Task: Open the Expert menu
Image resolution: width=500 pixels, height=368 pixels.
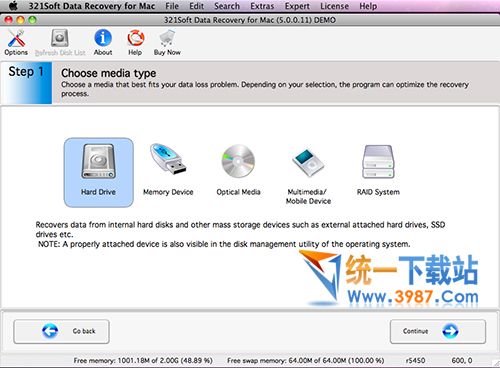Action: (297, 6)
